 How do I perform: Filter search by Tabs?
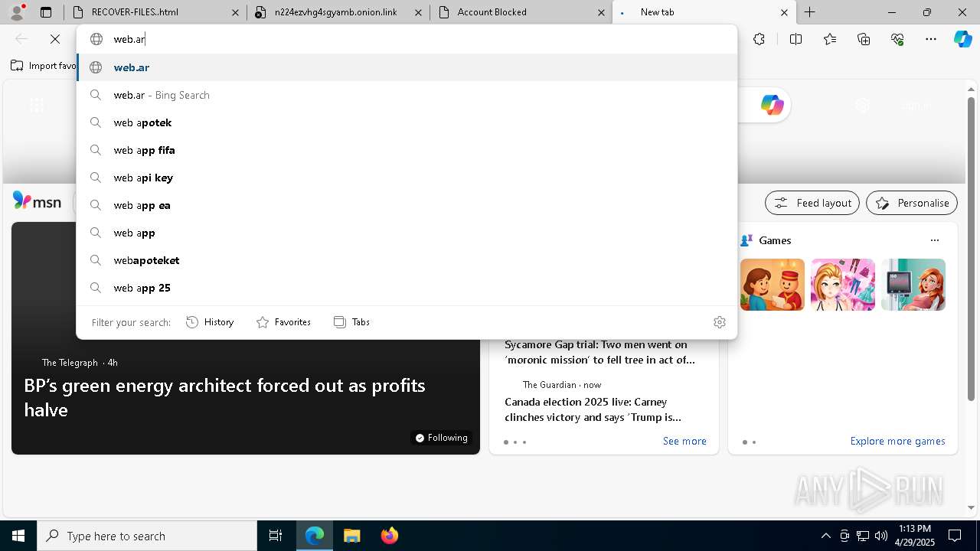pos(352,322)
